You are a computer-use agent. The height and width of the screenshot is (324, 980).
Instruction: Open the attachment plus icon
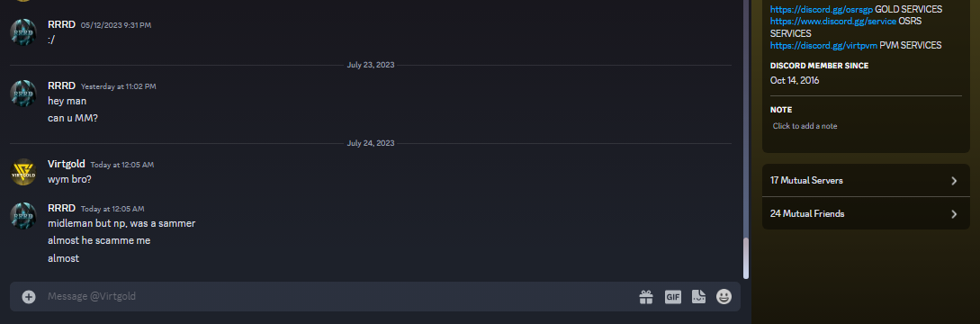click(29, 296)
